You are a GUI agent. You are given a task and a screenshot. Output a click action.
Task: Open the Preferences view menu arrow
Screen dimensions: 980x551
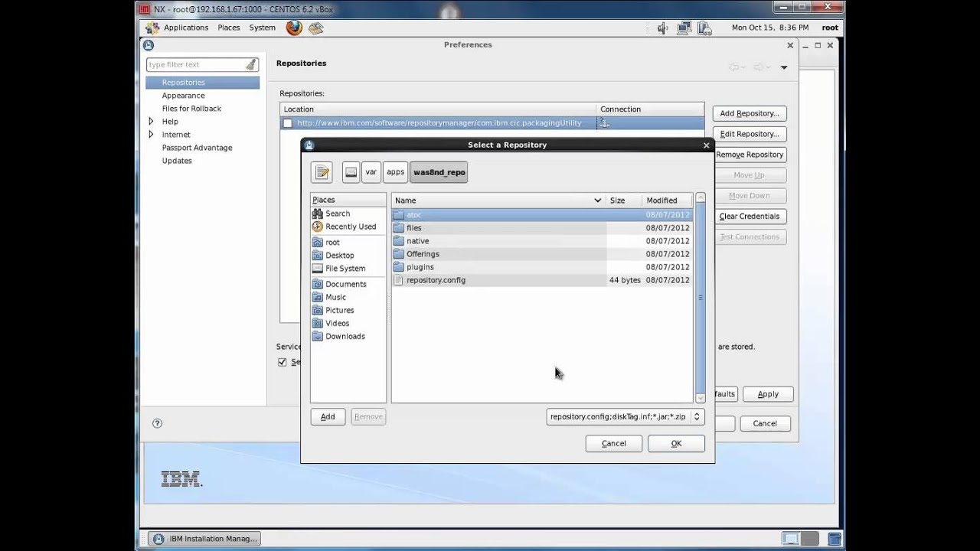pos(784,67)
